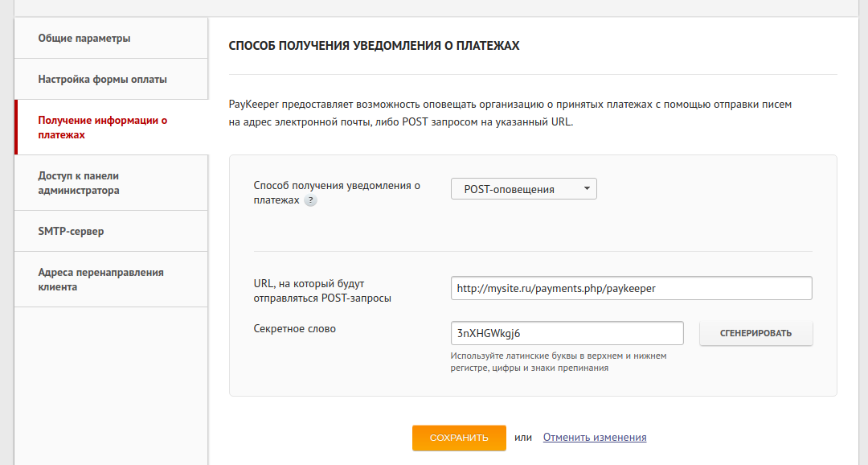Screen dimensions: 868x465
Task: Click the question mark help icon
Action: (x=310, y=200)
